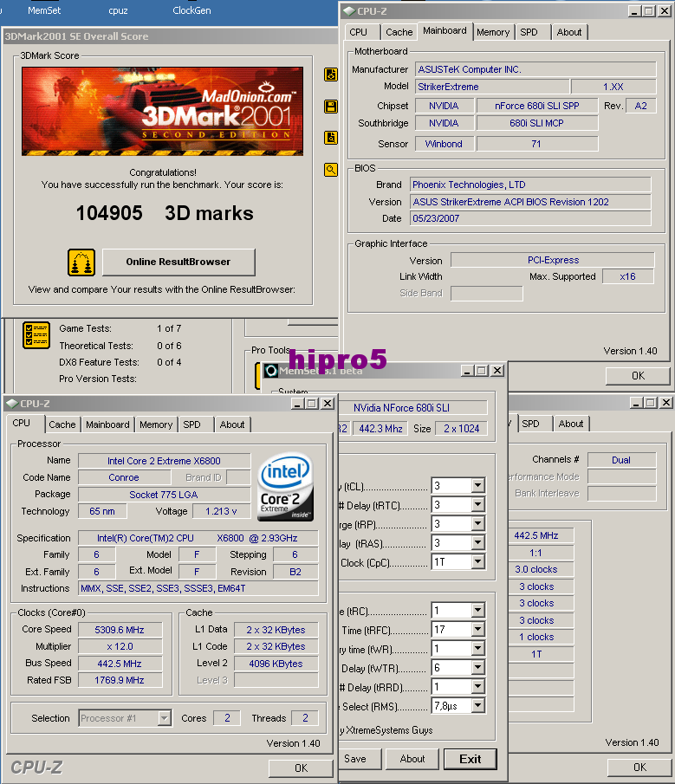Click the PCI-Express version field
The image size is (675, 784).
[x=553, y=260]
